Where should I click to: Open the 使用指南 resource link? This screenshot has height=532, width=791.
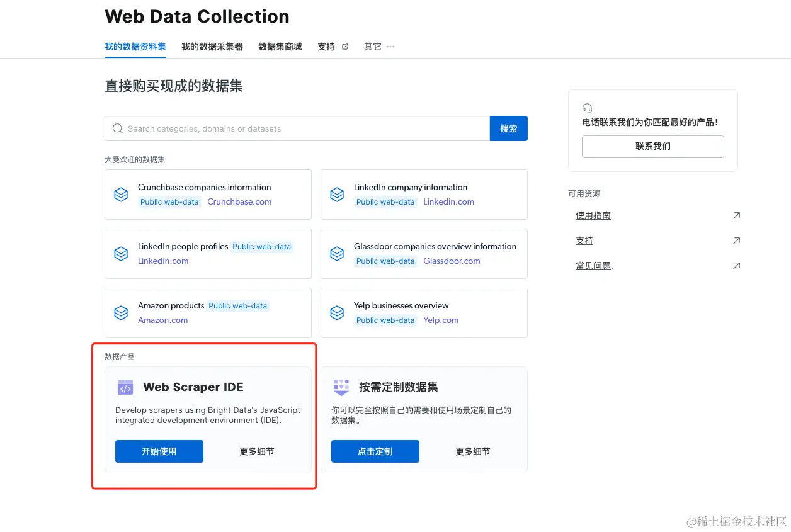(x=593, y=215)
